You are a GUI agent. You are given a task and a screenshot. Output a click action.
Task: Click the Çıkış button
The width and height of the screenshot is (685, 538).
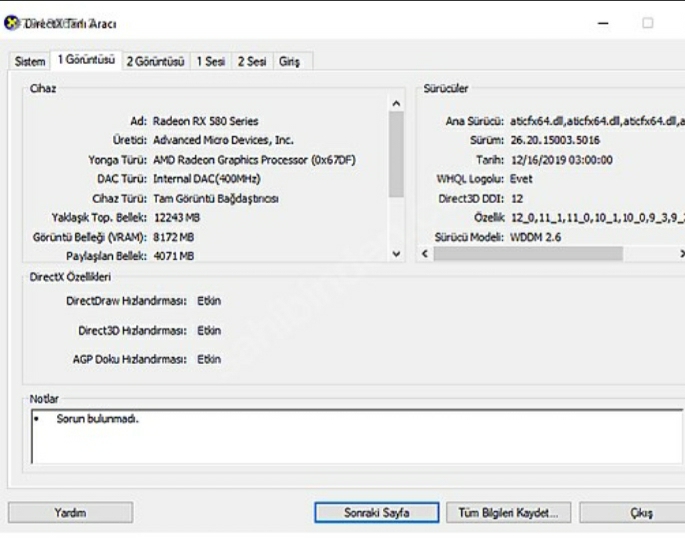pyautogui.click(x=632, y=512)
